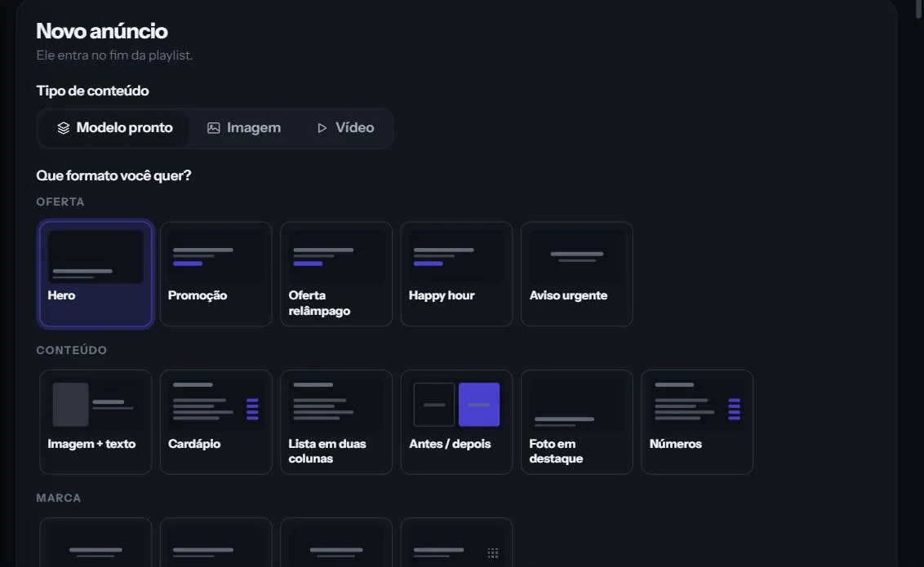
Task: Click the "Novo anúncio" heading
Action: click(102, 31)
